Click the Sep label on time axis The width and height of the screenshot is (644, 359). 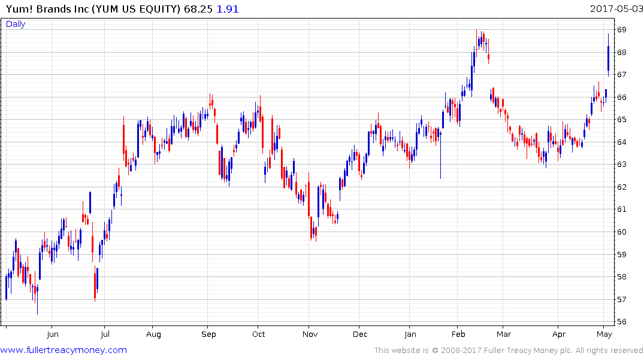point(208,334)
